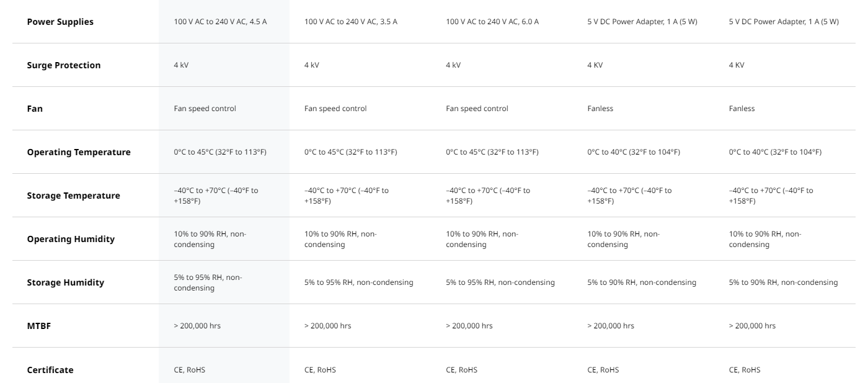This screenshot has width=868, height=383.
Task: Click the highlighted column's Fan speed control cell
Action: pos(205,109)
